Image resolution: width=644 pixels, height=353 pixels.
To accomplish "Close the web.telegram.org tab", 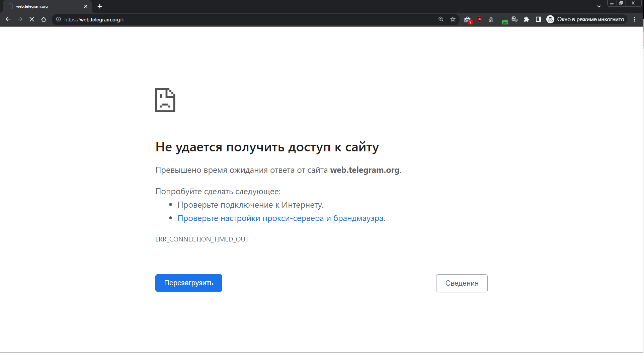I will 86,6.
